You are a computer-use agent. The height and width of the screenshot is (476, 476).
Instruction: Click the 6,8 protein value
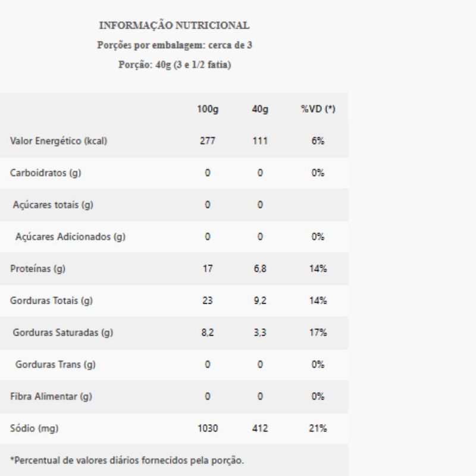pyautogui.click(x=260, y=269)
